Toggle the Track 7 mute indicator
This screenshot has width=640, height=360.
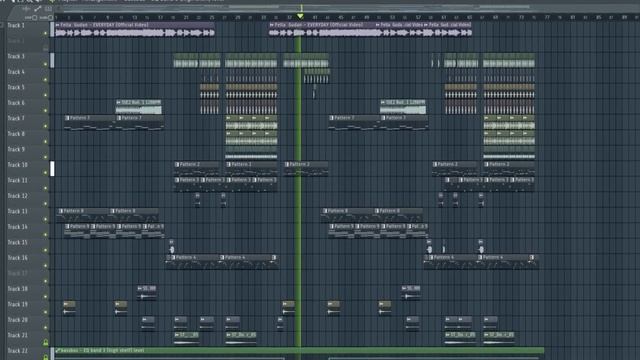click(x=45, y=127)
